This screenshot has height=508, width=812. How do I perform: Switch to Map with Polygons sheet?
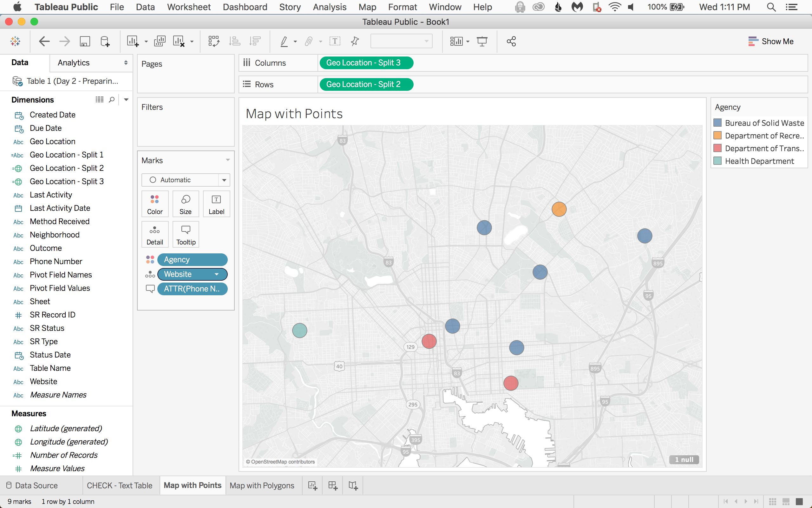pyautogui.click(x=262, y=485)
